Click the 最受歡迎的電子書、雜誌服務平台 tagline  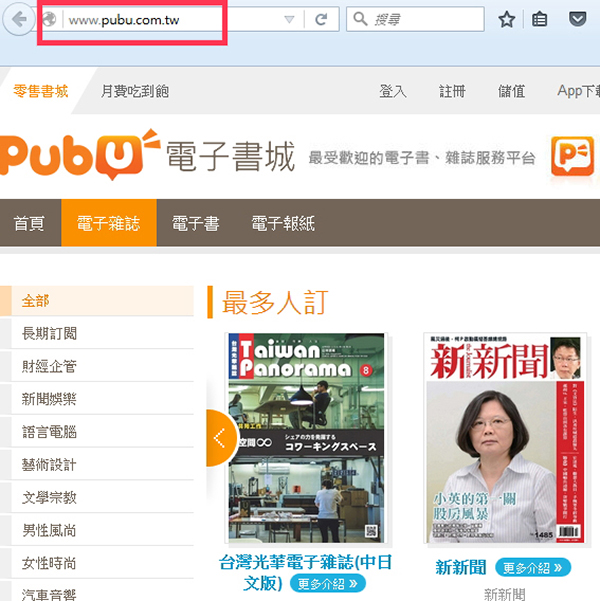tap(422, 158)
